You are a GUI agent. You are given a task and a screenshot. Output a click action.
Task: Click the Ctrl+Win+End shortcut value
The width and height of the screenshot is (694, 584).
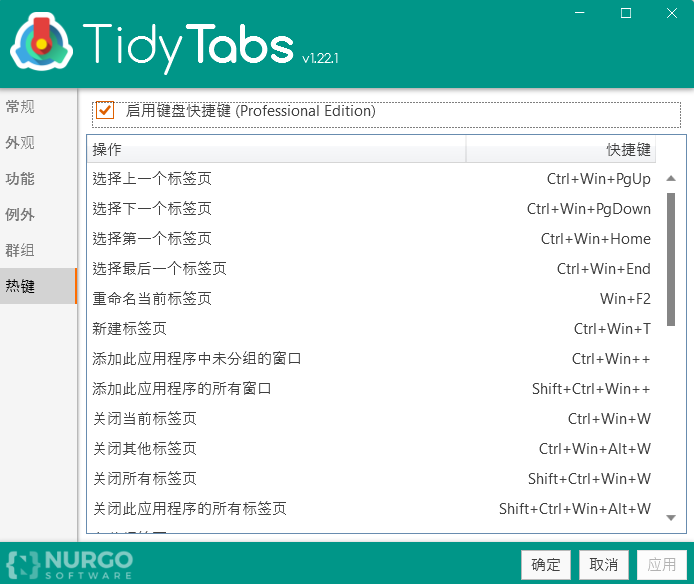pyautogui.click(x=604, y=269)
